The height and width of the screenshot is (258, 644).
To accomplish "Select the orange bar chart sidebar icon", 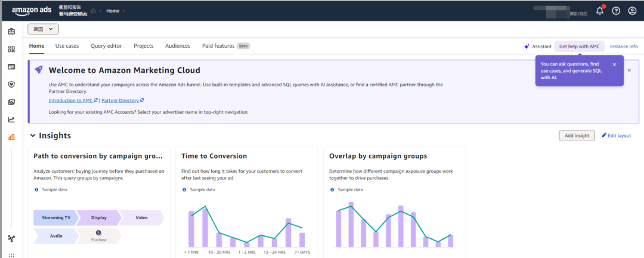I will pyautogui.click(x=11, y=137).
